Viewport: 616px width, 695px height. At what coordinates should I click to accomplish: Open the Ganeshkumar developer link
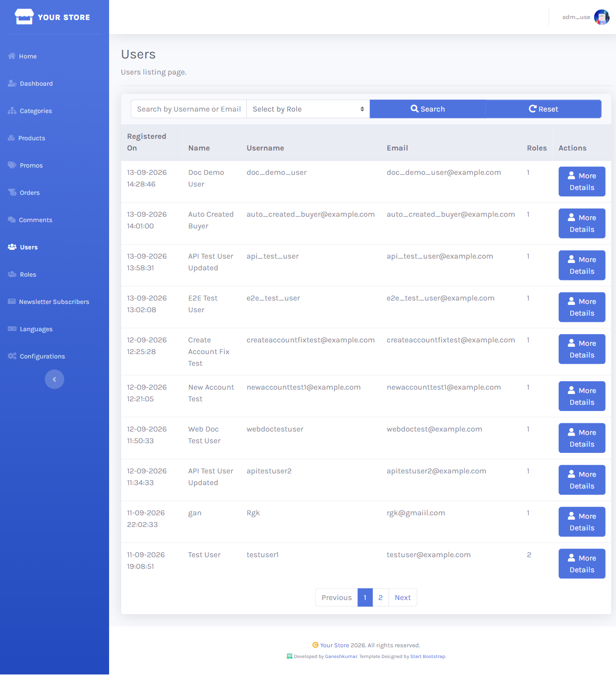(x=341, y=657)
